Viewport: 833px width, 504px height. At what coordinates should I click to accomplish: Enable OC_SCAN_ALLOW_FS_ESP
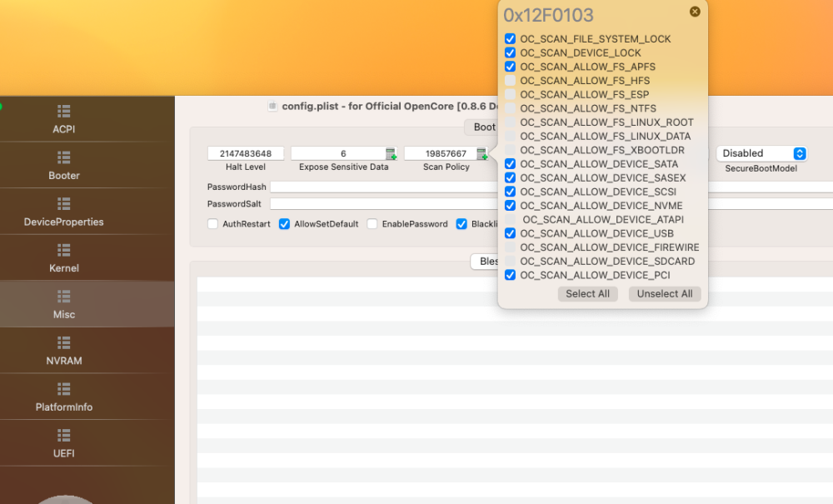pos(510,94)
